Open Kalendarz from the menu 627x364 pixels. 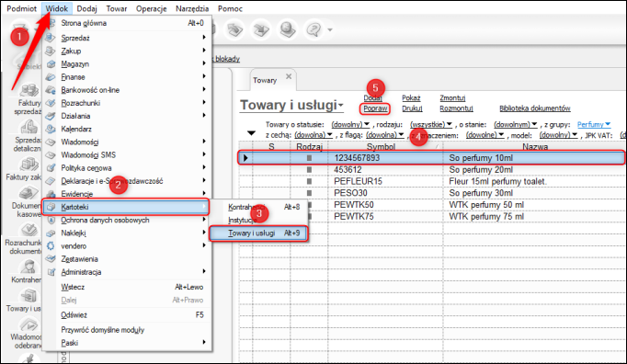point(127,129)
